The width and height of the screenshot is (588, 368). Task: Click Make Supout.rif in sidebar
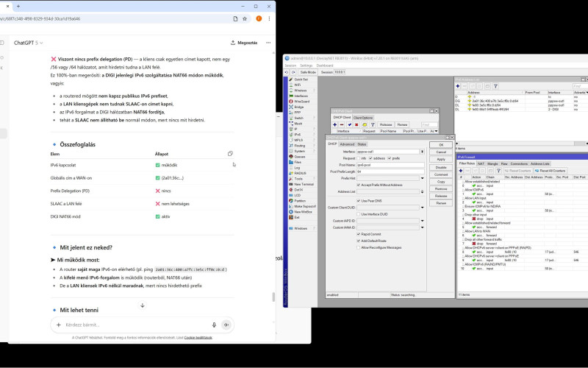304,206
